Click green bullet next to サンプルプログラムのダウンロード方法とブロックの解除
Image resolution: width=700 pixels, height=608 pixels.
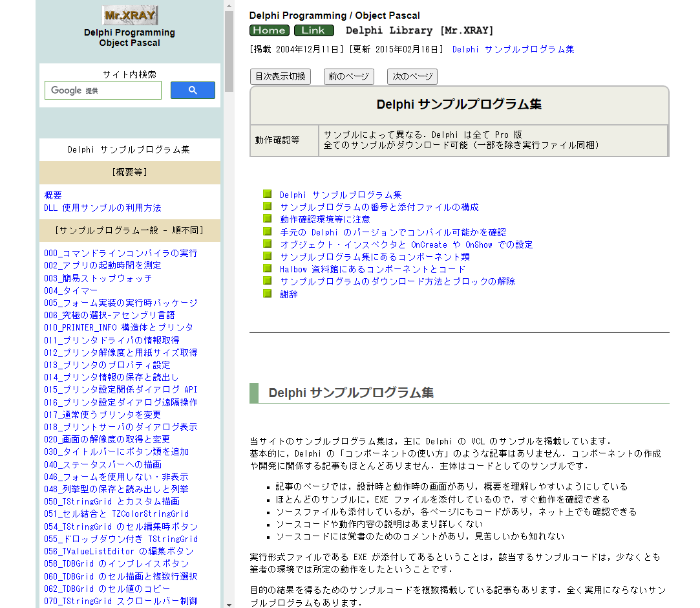click(x=267, y=281)
